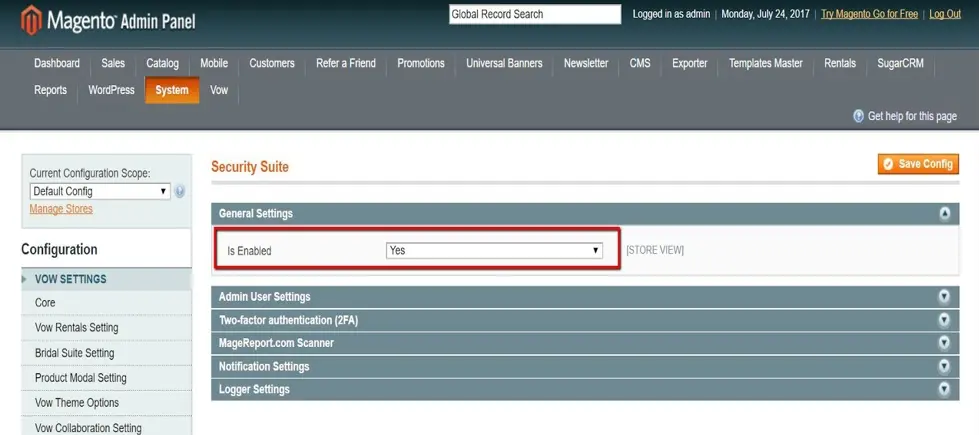Image resolution: width=979 pixels, height=435 pixels.
Task: Open the Newsletter menu
Action: pos(586,63)
